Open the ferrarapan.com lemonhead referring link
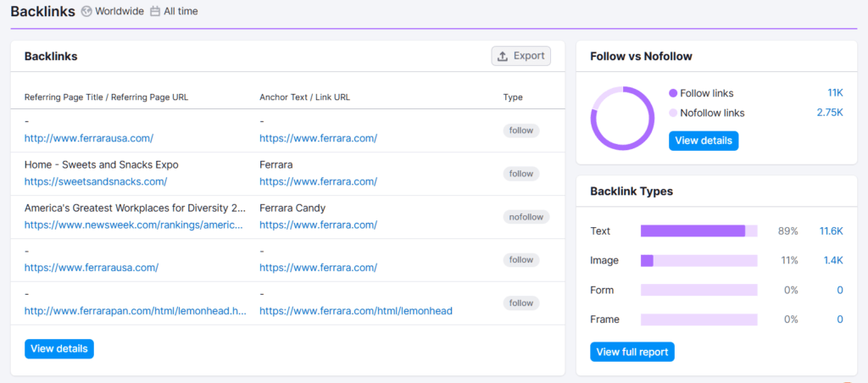The height and width of the screenshot is (383, 868). click(x=136, y=311)
